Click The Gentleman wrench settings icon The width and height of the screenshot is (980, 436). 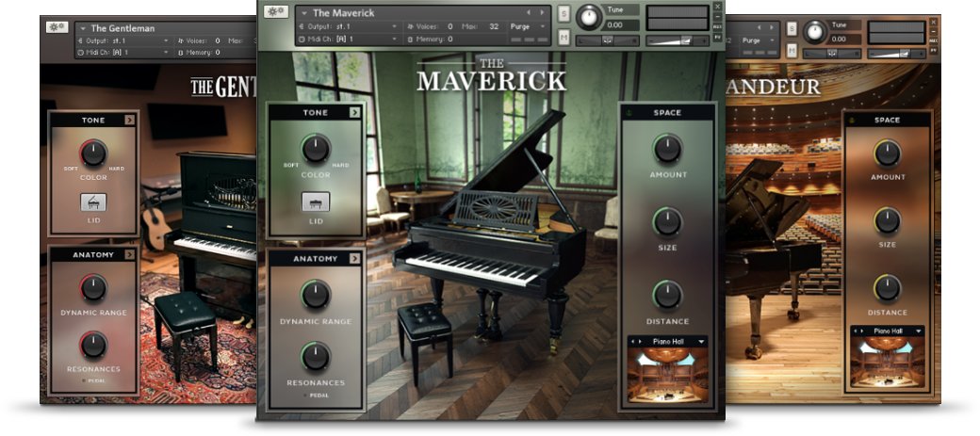(x=57, y=27)
